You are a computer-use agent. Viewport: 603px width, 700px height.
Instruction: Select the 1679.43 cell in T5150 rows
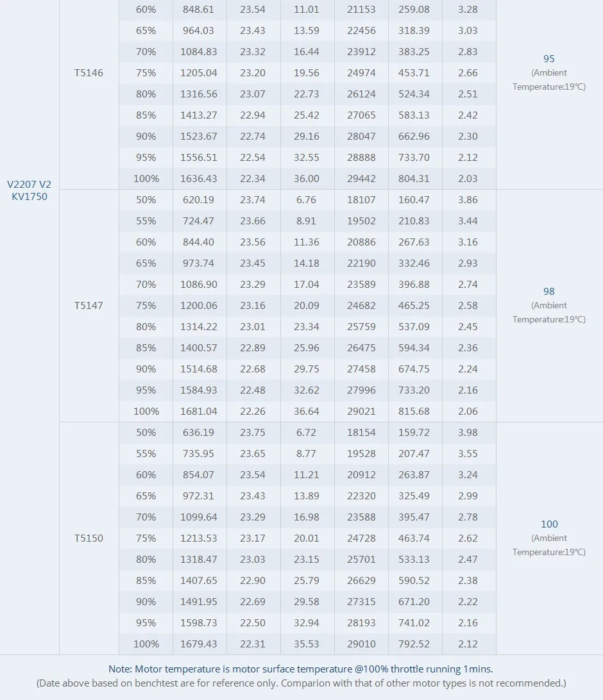pyautogui.click(x=199, y=644)
